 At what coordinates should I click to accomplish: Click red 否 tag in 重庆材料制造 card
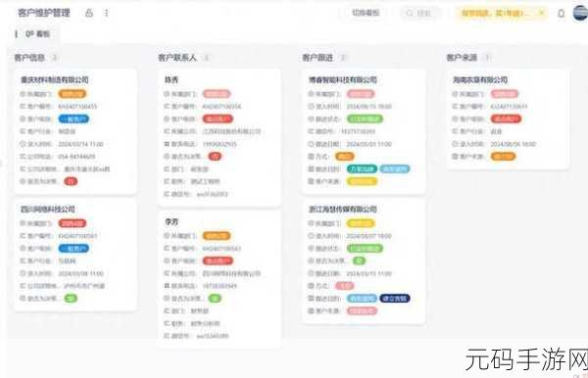(71, 181)
